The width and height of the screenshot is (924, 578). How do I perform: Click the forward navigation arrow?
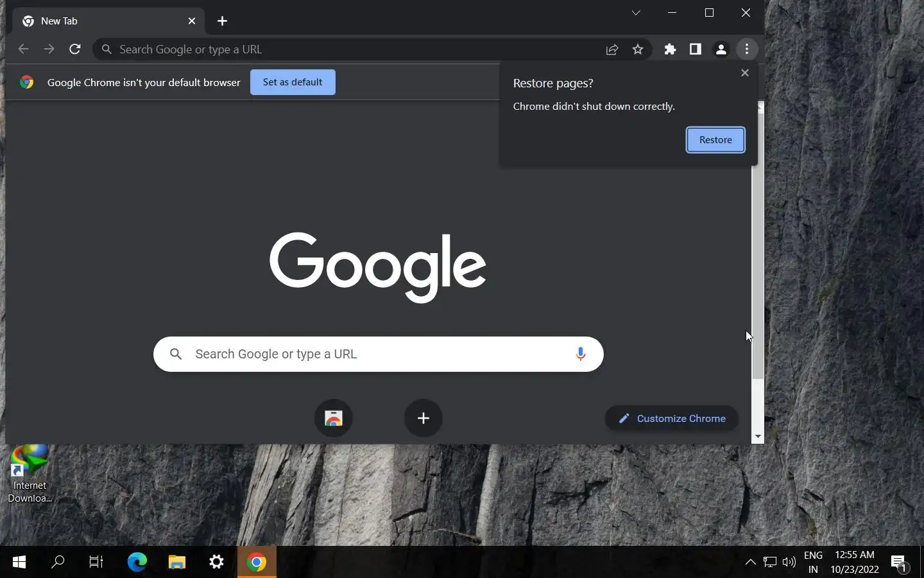[x=49, y=49]
